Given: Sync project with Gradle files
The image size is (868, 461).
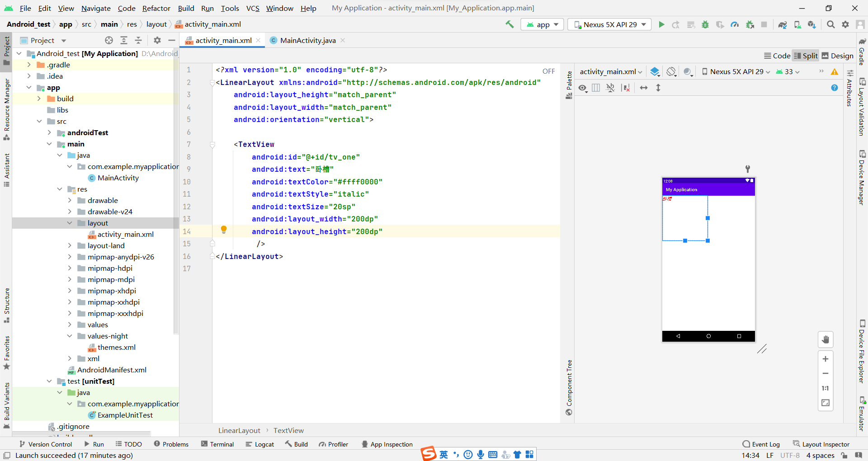Looking at the screenshot, I should point(783,24).
